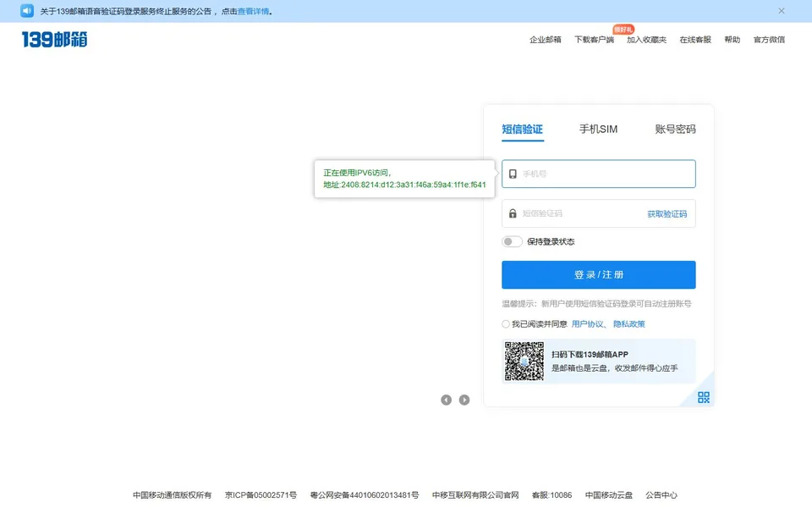Switch to 手机SIM login tab
Screen dimensions: 812x508
click(598, 129)
